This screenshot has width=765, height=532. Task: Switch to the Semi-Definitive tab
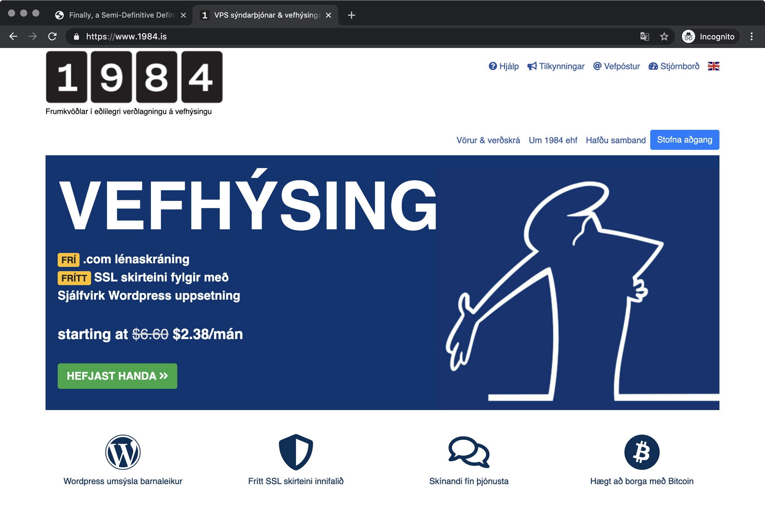click(119, 15)
